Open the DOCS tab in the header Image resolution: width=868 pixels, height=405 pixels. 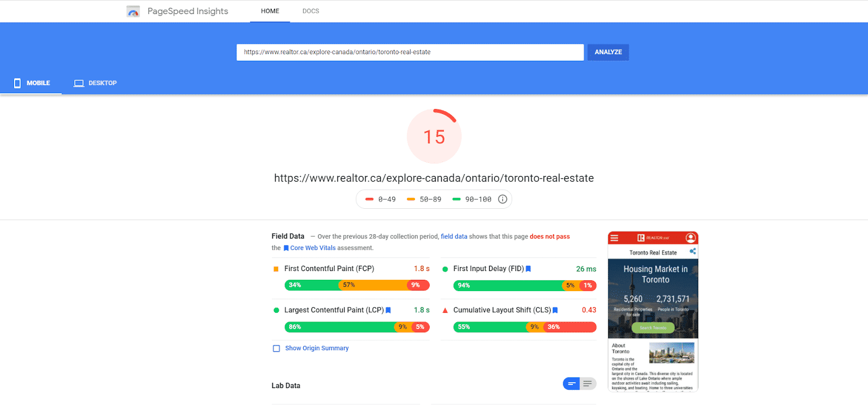coord(310,11)
